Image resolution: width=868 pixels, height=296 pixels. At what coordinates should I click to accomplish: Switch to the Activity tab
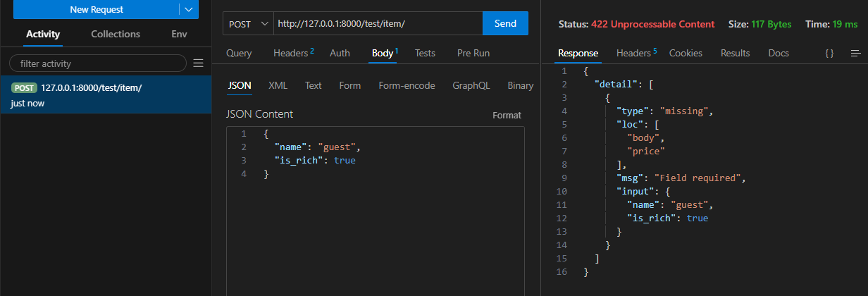tap(43, 34)
